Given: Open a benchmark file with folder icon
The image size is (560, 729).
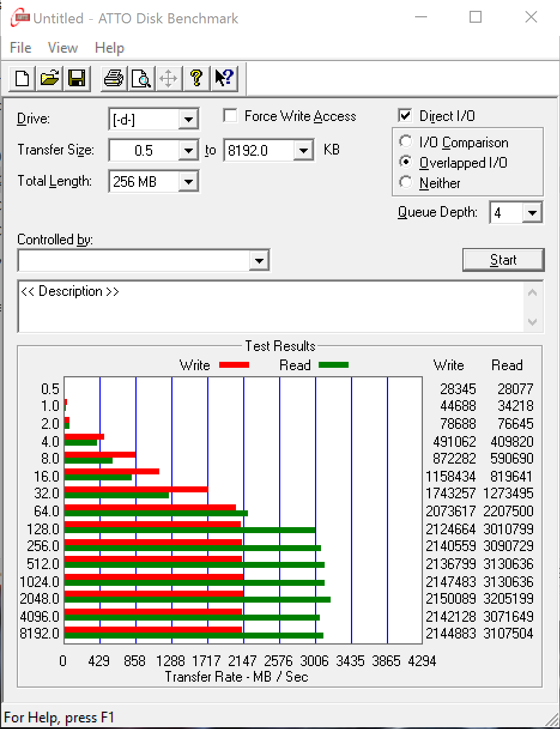Looking at the screenshot, I should 50,78.
